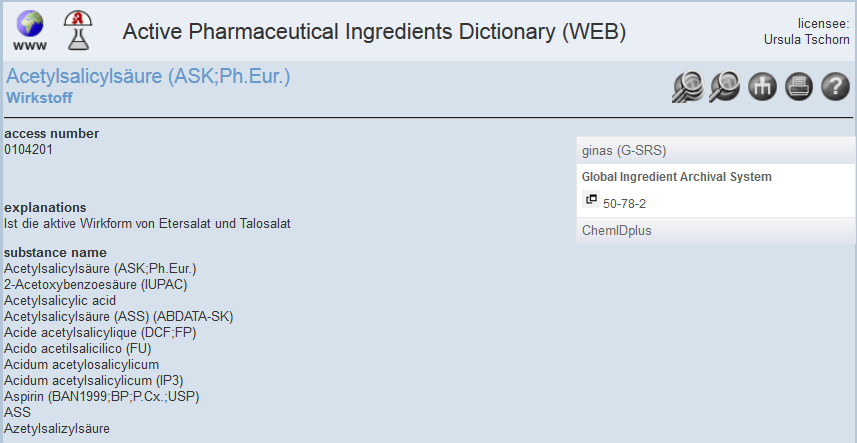Open help with the question mark icon
Viewport: 857px width, 443px height.
tap(835, 87)
